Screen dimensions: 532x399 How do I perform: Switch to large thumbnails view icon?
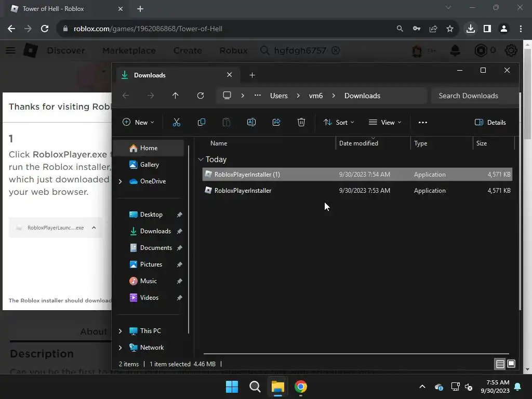coord(511,364)
